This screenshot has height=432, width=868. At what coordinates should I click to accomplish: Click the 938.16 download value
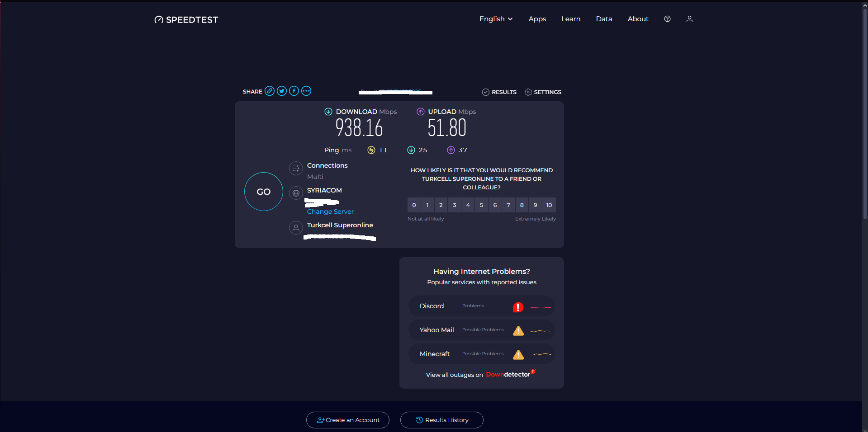click(359, 128)
